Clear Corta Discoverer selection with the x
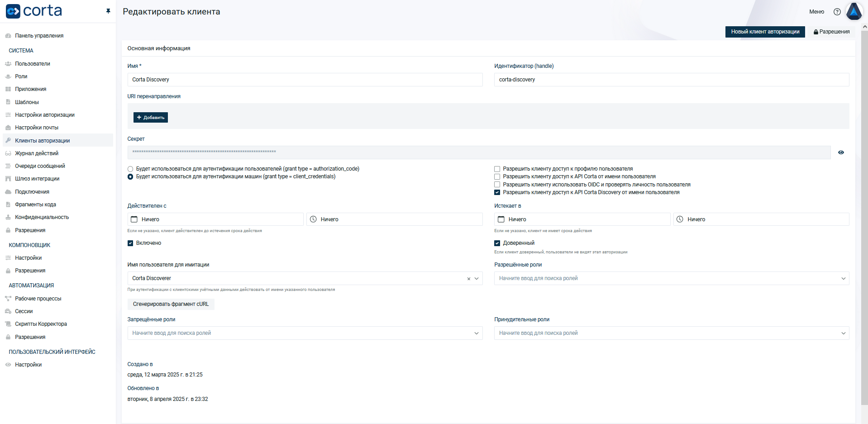Image resolution: width=868 pixels, height=424 pixels. click(x=469, y=279)
